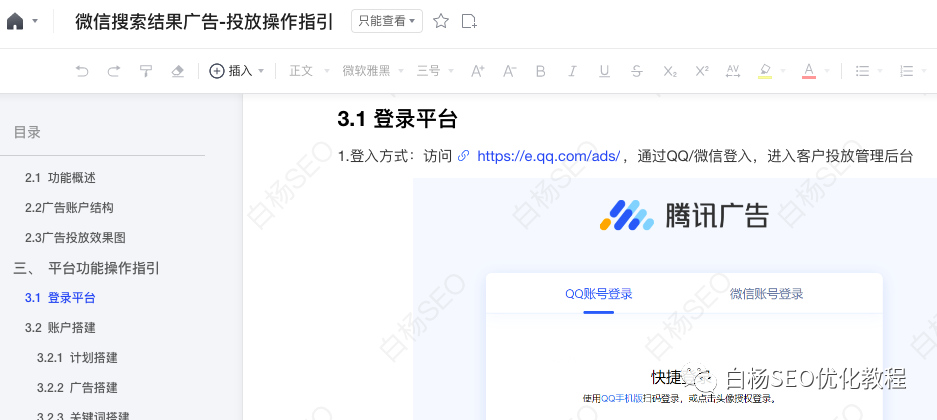Click the 目录 outline header
The width and height of the screenshot is (937, 420).
(x=27, y=132)
